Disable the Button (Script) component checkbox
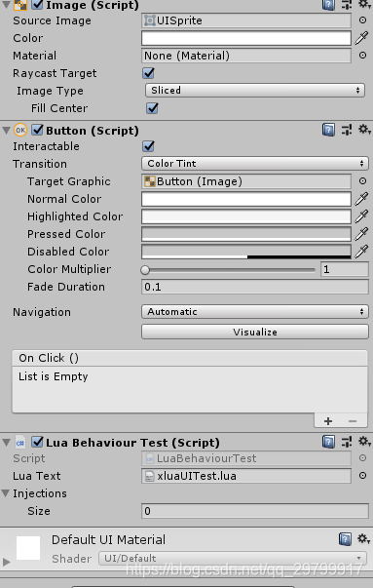Screen dimensions: 373x588 click(37, 130)
